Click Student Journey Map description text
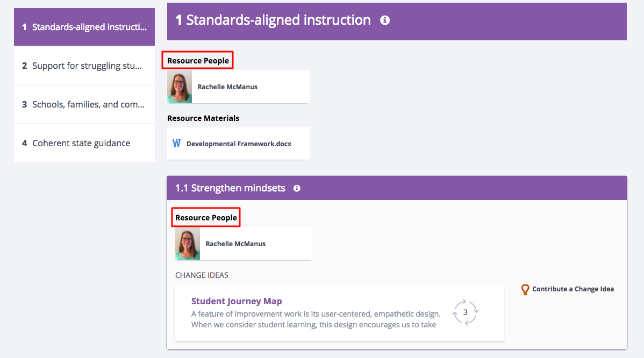Viewport: 644px width, 358px height. [316, 319]
